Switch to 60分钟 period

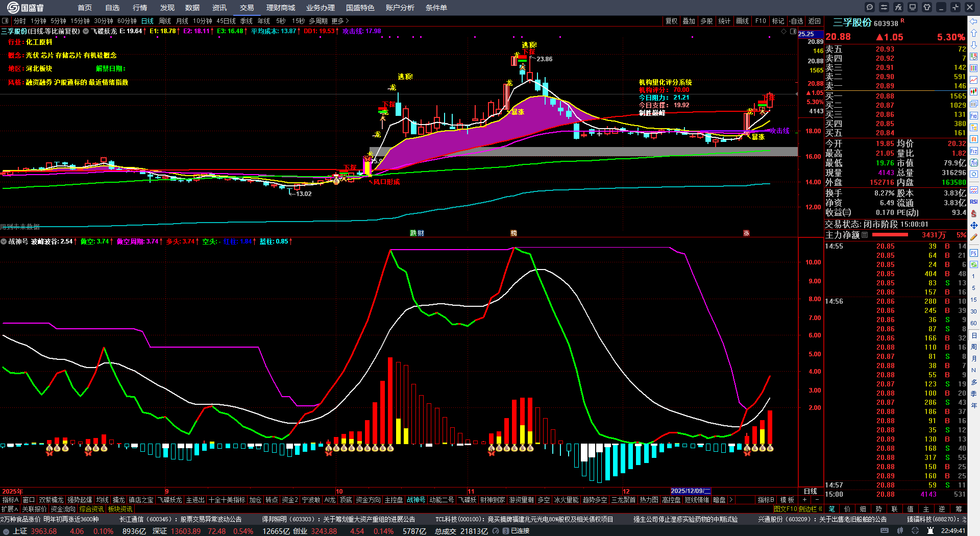(127, 21)
